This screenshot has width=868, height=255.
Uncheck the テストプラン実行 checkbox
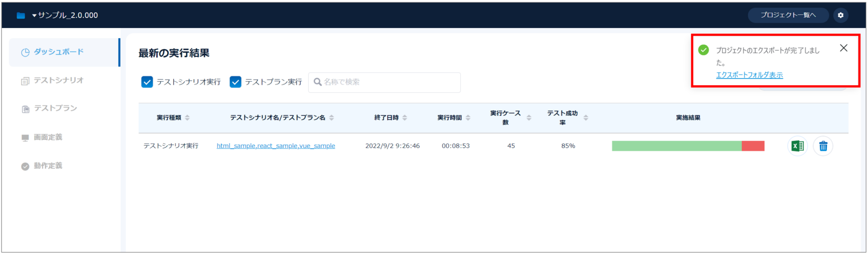[236, 82]
